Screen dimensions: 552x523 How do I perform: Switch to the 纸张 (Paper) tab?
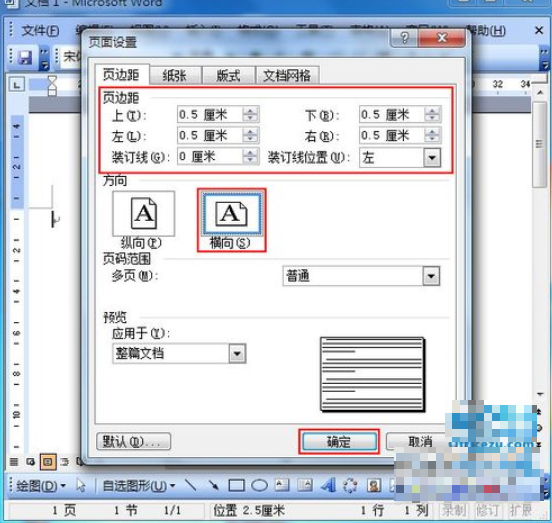(175, 76)
